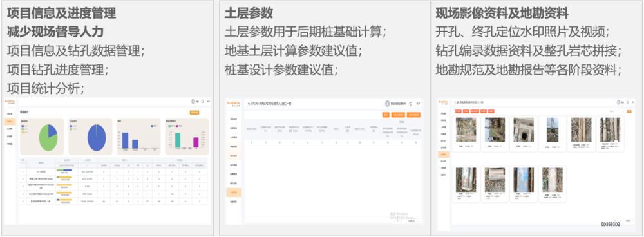Click the teal legend swatch in the rightmost chart

[169, 126]
